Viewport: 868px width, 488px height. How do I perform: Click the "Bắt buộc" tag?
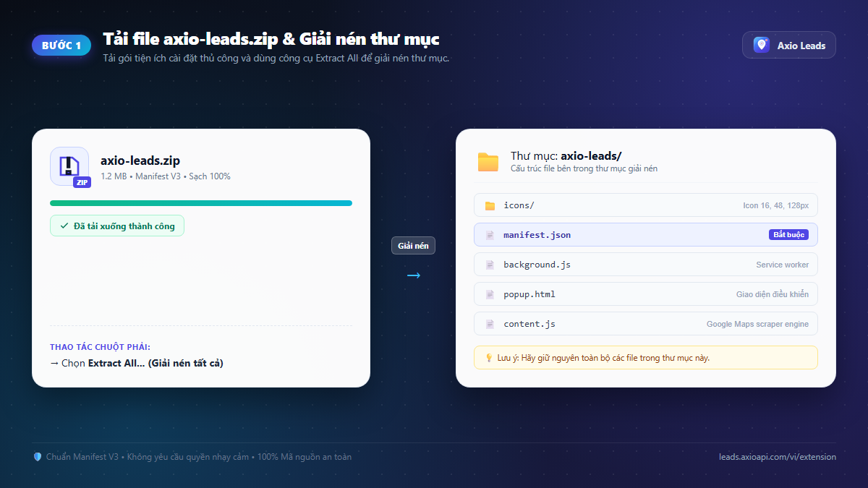tap(788, 235)
